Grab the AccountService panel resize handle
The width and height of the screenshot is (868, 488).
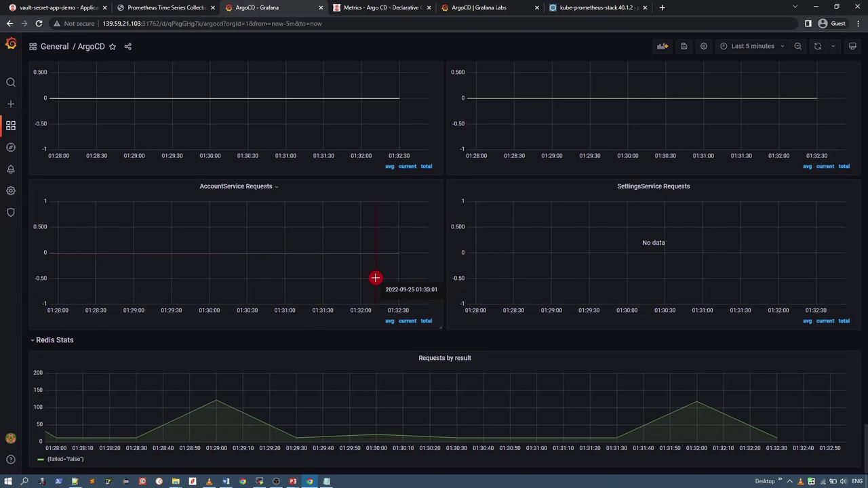tap(440, 327)
